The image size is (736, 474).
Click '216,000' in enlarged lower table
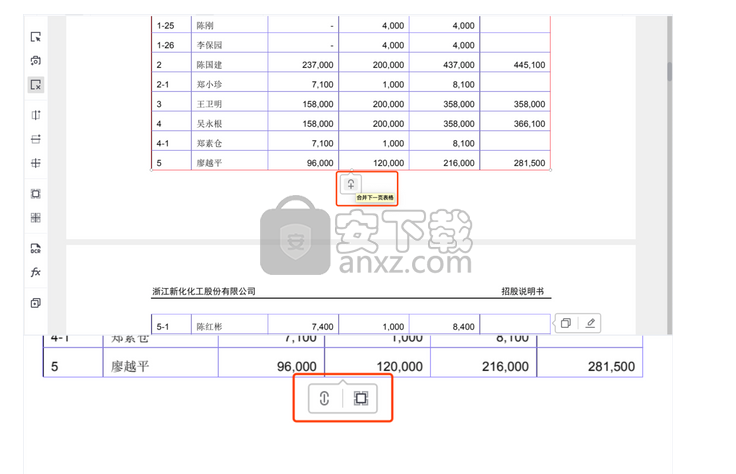[x=505, y=367]
